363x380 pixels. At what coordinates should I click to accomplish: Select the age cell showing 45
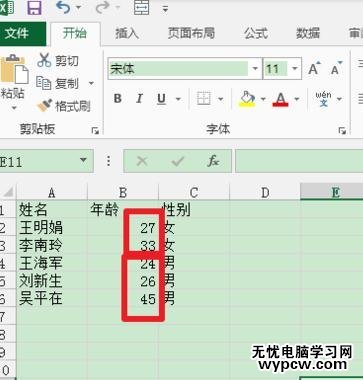pyautogui.click(x=123, y=299)
